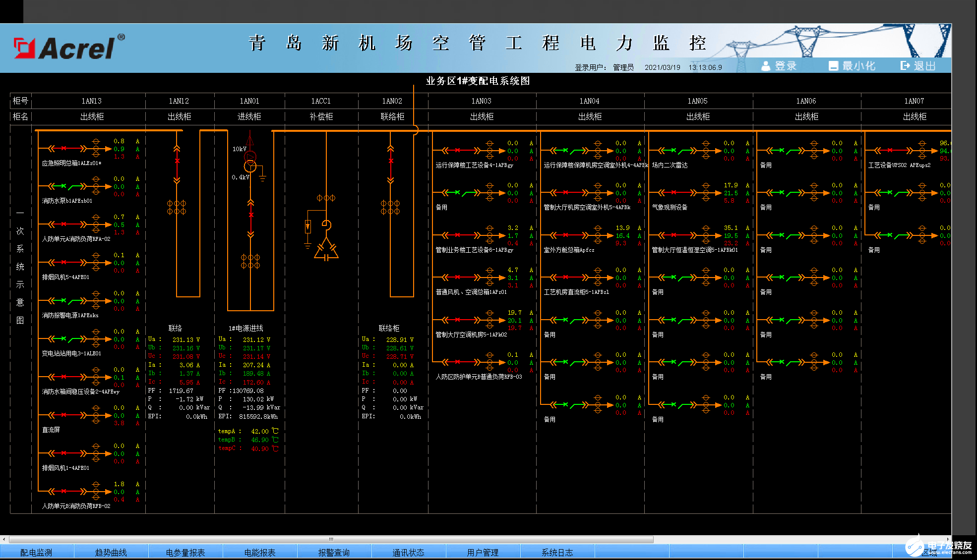The height and width of the screenshot is (560, 977).
Task: Click the breaker symbol in 1AN02 联络柜
Action: point(391,161)
